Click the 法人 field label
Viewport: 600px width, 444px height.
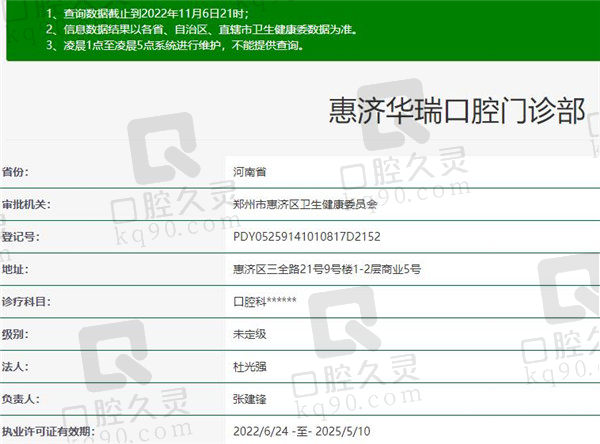pyautogui.click(x=15, y=367)
